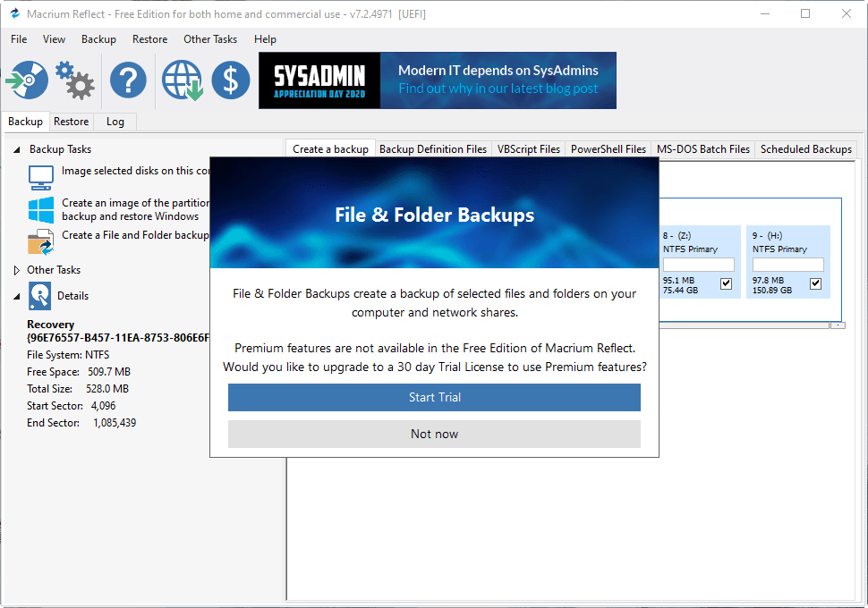Viewport: 868px width, 608px height.
Task: Click the Free Space 509.7 MB value
Action: pos(109,372)
